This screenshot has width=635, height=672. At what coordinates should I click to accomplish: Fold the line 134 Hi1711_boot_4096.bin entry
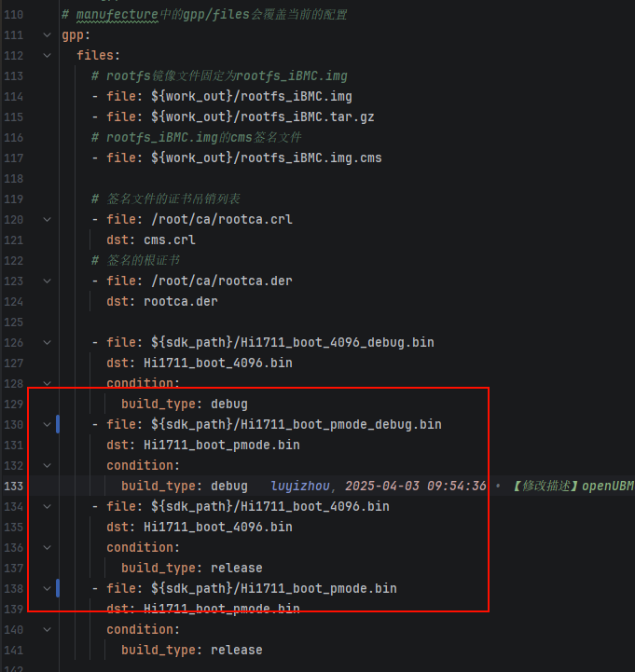coord(47,507)
